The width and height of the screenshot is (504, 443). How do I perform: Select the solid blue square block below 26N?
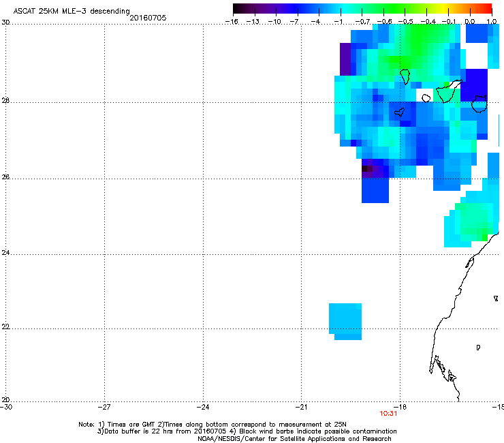coord(375,190)
